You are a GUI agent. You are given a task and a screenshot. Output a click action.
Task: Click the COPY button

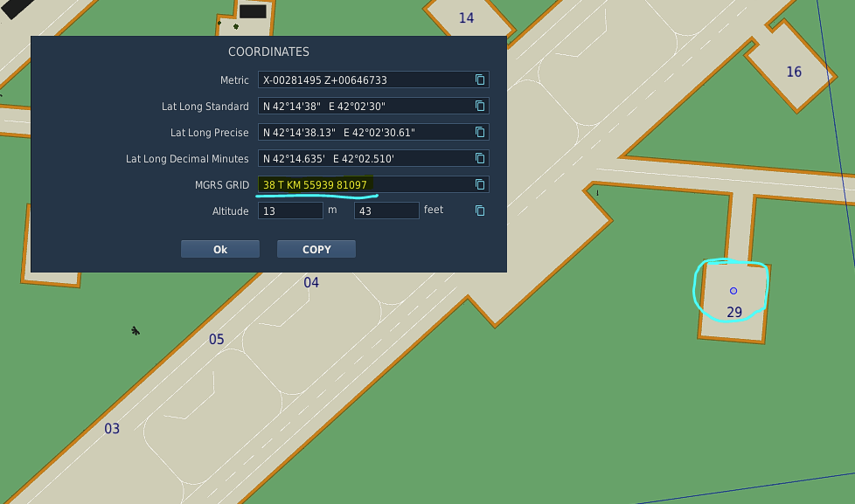tap(316, 249)
